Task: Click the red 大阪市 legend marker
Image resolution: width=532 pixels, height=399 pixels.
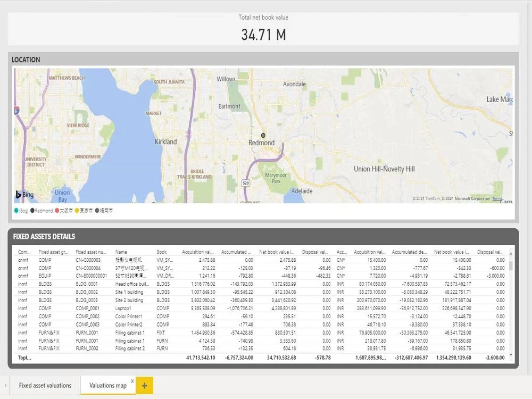Action: (57, 211)
